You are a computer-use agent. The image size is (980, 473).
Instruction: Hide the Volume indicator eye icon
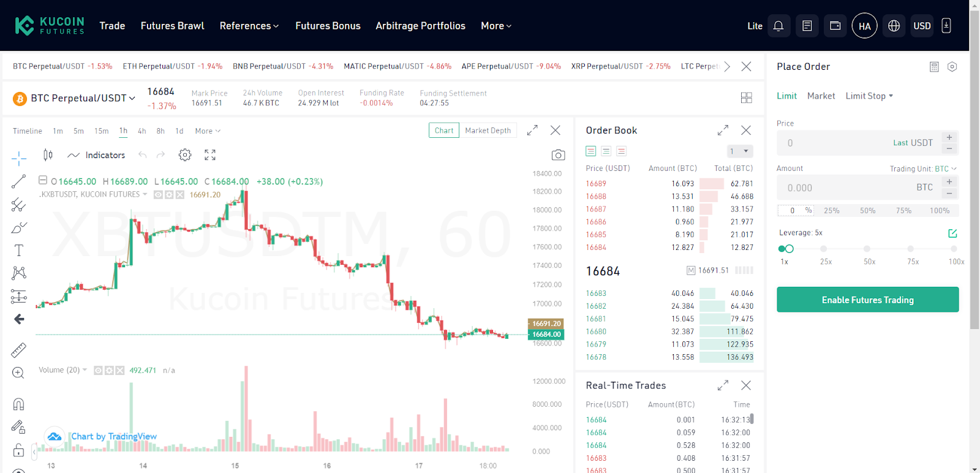[x=98, y=370]
